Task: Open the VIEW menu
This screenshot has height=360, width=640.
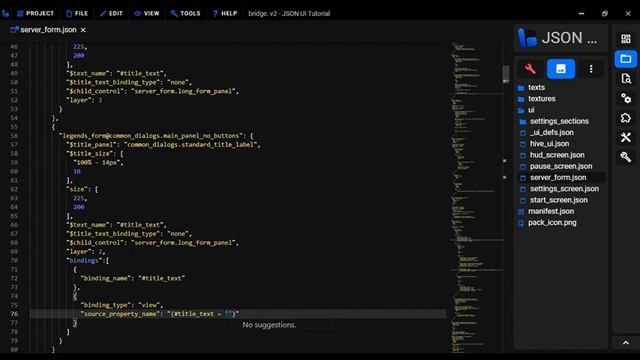Action: pos(147,13)
